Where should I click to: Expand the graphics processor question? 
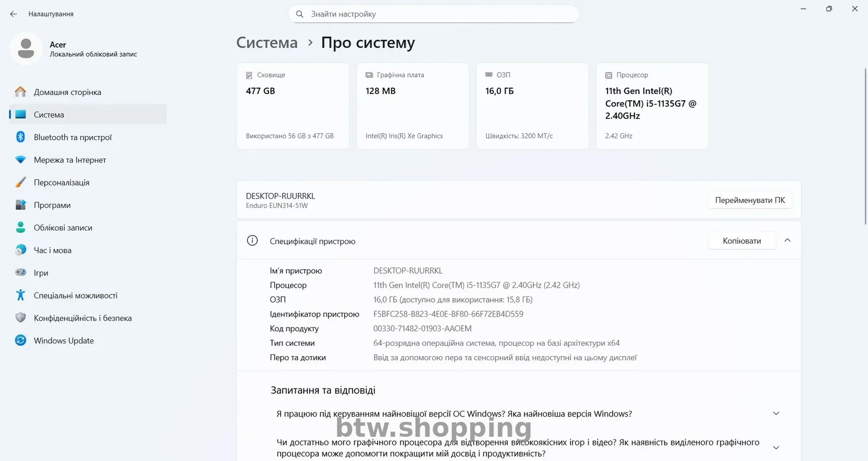click(776, 448)
